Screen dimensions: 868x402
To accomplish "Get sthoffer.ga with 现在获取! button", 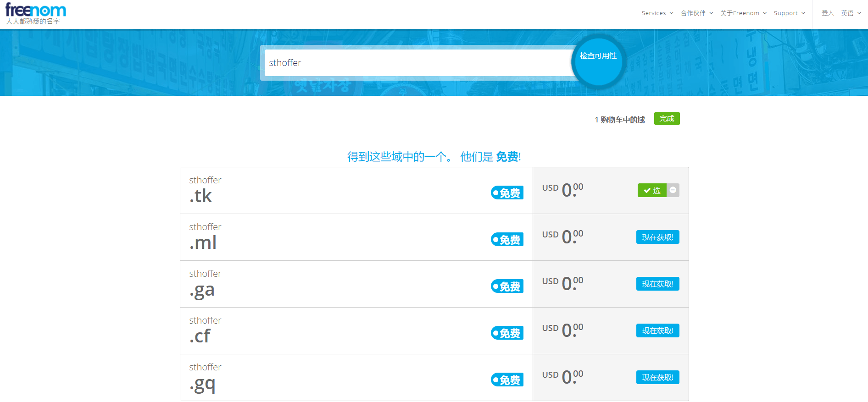I will [657, 284].
